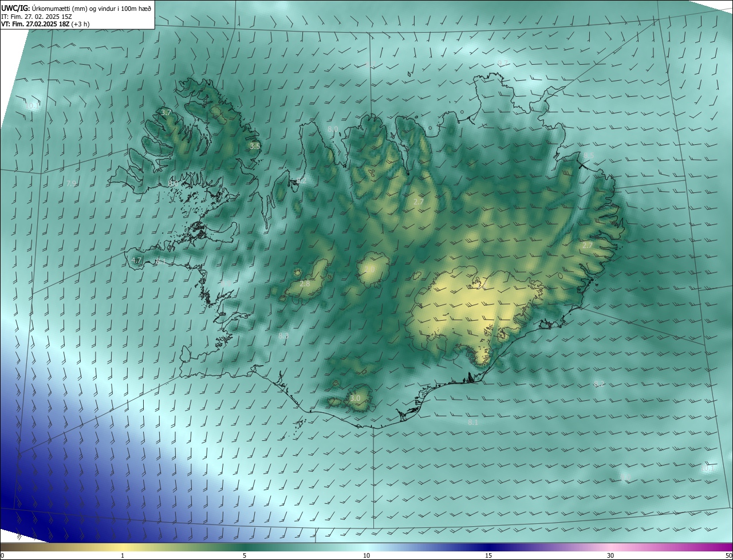
Task: Click the 30 tick on the color scale
Action: point(610,555)
